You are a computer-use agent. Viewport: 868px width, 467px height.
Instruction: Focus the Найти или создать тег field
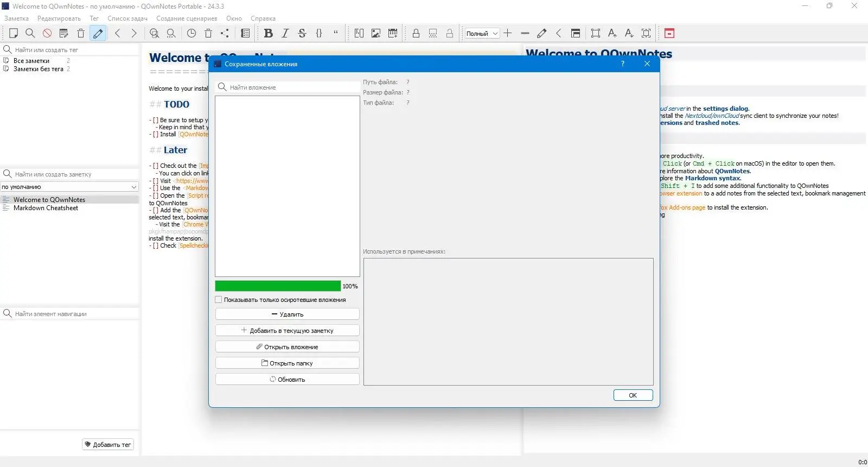(x=70, y=50)
